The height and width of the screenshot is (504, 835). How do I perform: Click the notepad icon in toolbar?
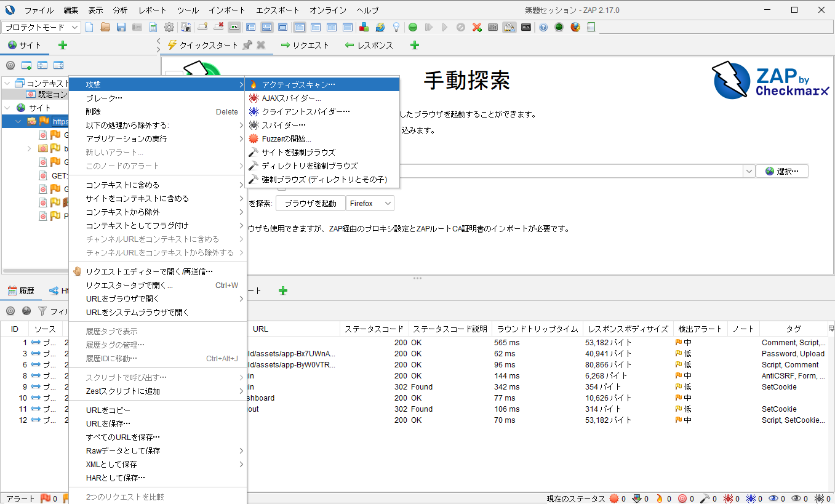coord(591,27)
